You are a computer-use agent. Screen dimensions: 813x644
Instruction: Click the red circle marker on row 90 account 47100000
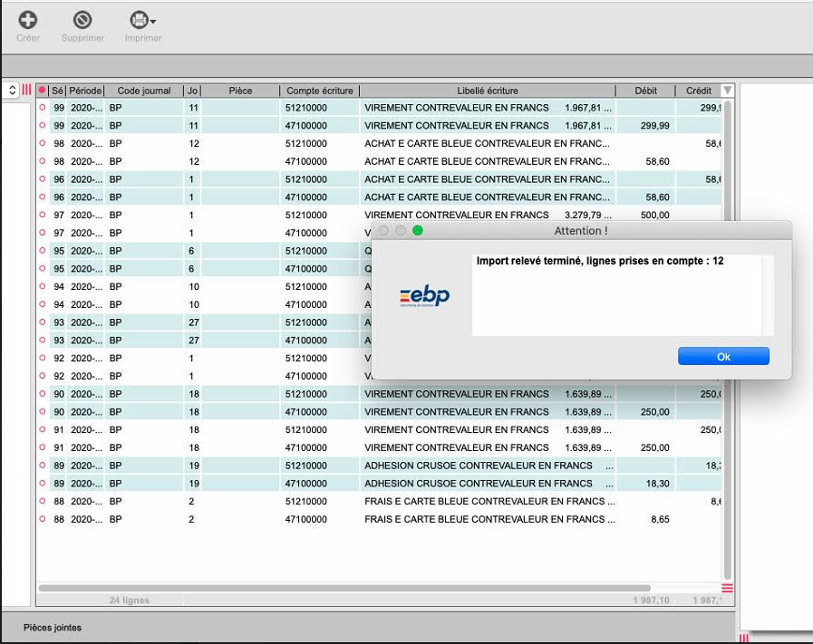tap(43, 411)
